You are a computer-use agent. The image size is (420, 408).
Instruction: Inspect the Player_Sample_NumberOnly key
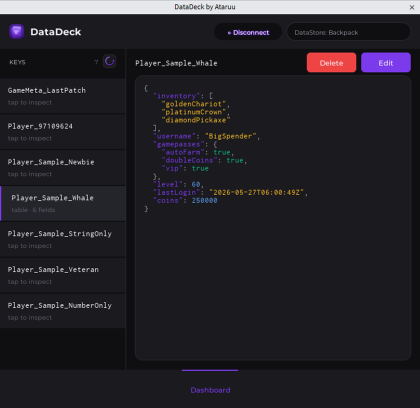click(x=63, y=311)
